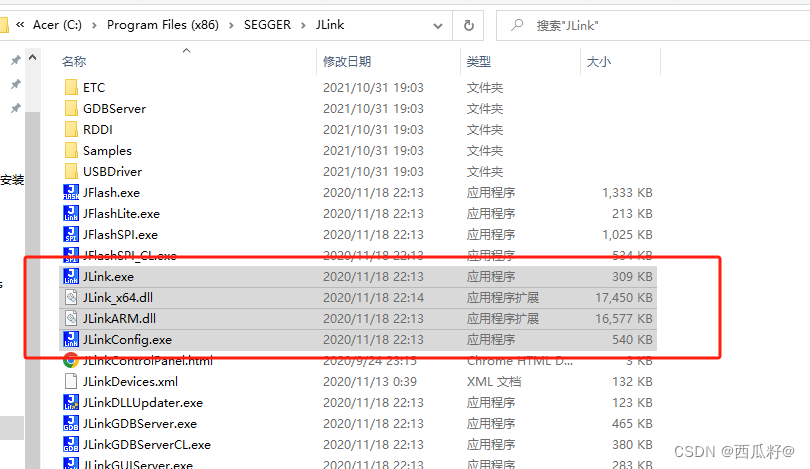Click the 搜索"JLink" search box
The height and width of the screenshot is (469, 810).
(x=653, y=25)
